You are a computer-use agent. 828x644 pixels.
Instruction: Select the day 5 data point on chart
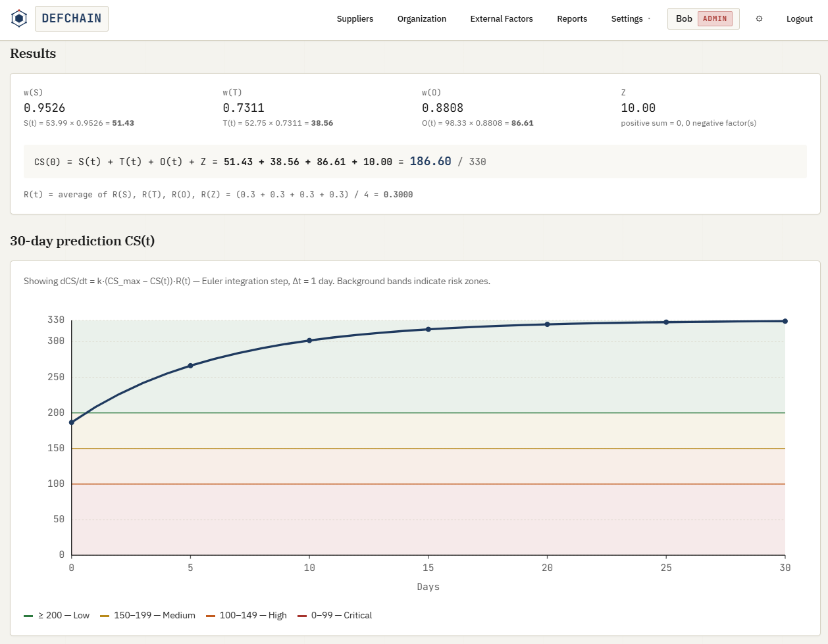tap(190, 366)
